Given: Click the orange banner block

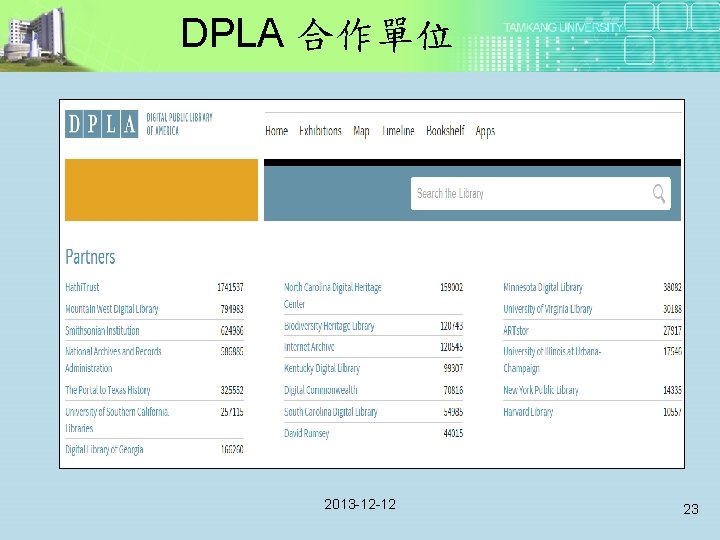Looking at the screenshot, I should click(x=161, y=190).
